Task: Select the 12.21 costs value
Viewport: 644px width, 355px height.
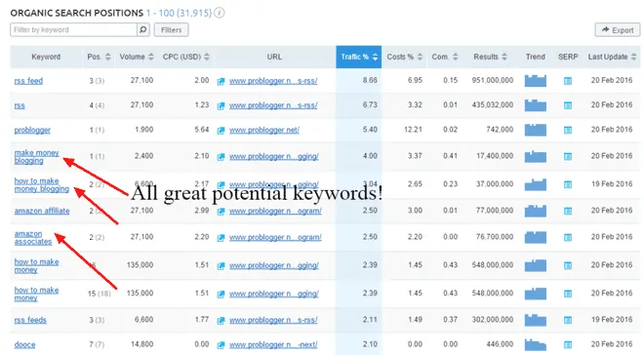Action: click(x=413, y=130)
